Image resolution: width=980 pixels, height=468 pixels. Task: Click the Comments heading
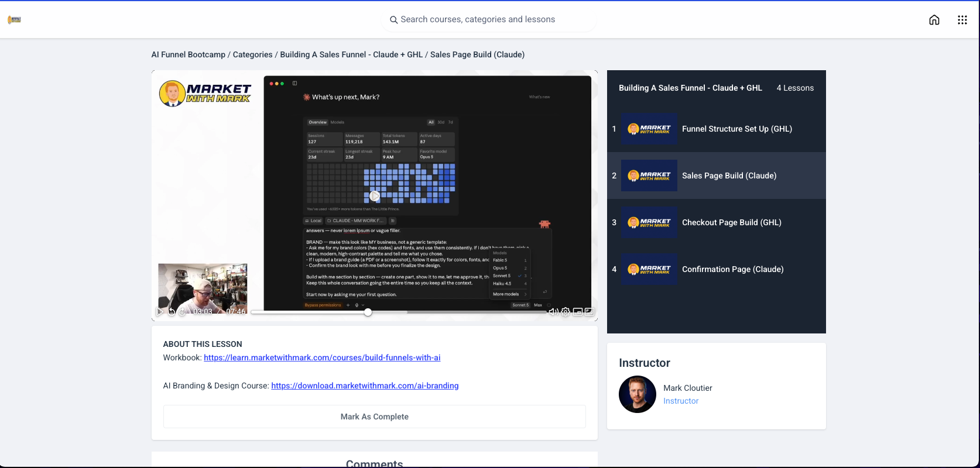pyautogui.click(x=375, y=463)
